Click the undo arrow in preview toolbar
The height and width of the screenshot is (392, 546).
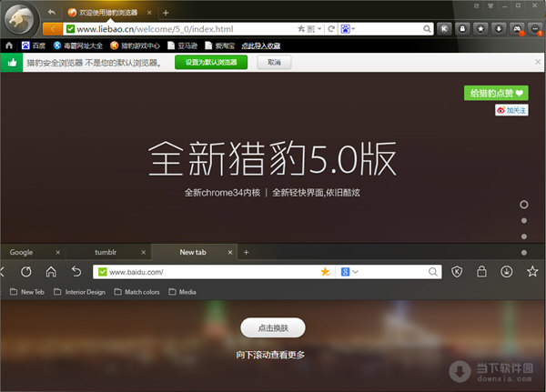click(x=76, y=272)
